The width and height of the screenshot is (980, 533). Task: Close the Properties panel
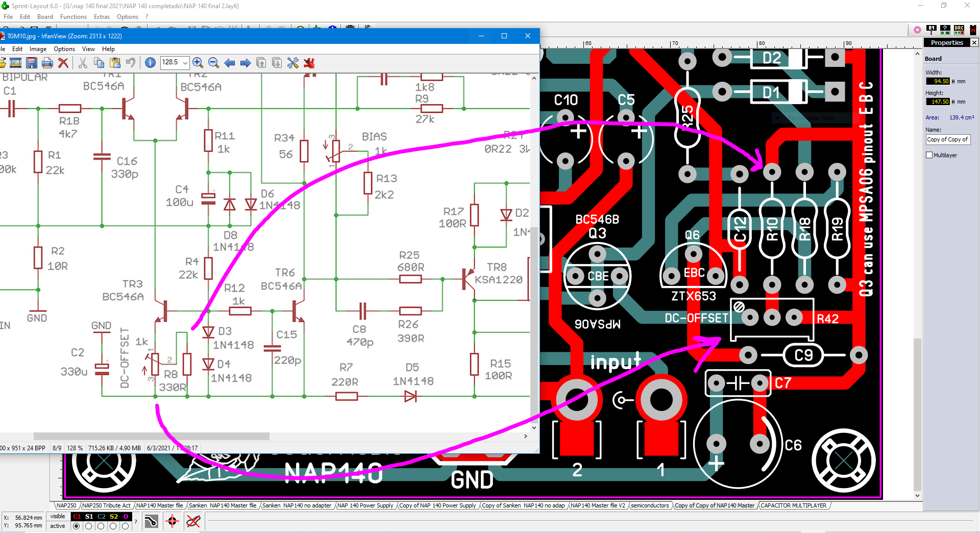click(x=974, y=42)
